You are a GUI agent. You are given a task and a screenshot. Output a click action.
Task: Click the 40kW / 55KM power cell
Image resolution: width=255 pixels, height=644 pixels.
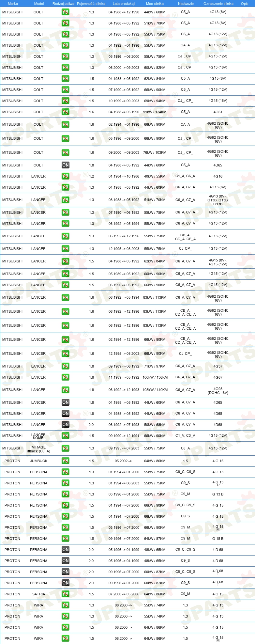[155, 176]
